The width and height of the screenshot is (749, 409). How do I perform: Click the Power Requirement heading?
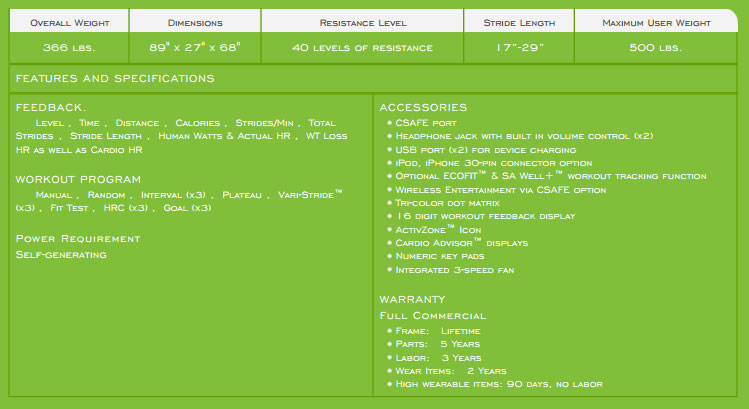coord(77,238)
